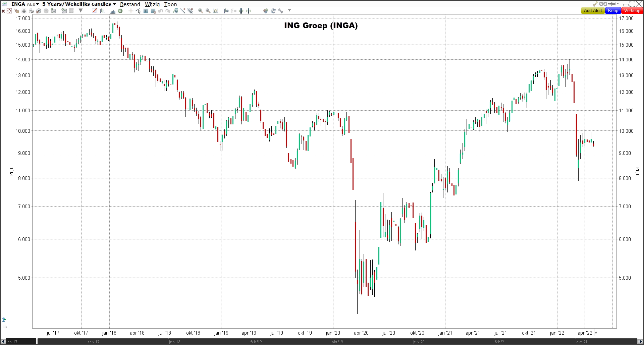
Task: Select the parallel lines channel tool
Action: click(x=190, y=11)
